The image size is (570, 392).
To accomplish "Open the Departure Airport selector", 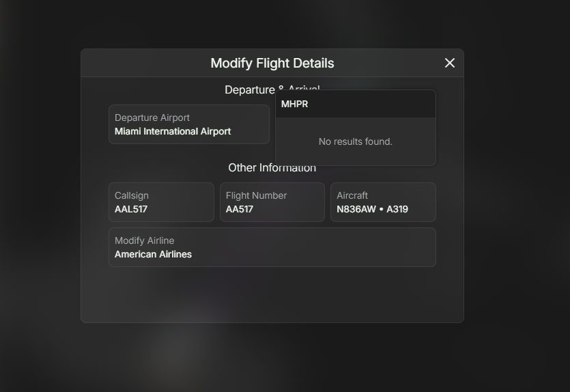I will point(189,124).
